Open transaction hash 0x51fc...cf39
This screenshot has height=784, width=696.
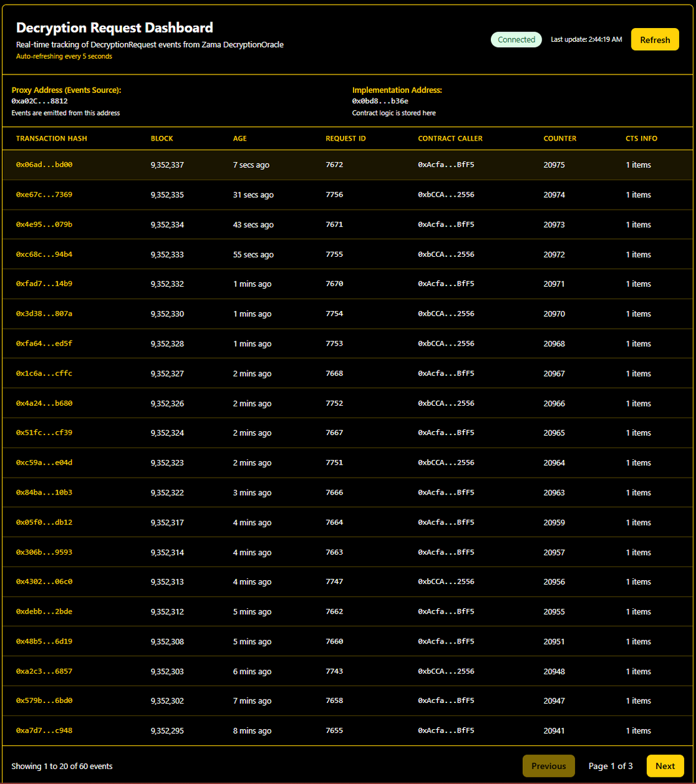coord(44,433)
